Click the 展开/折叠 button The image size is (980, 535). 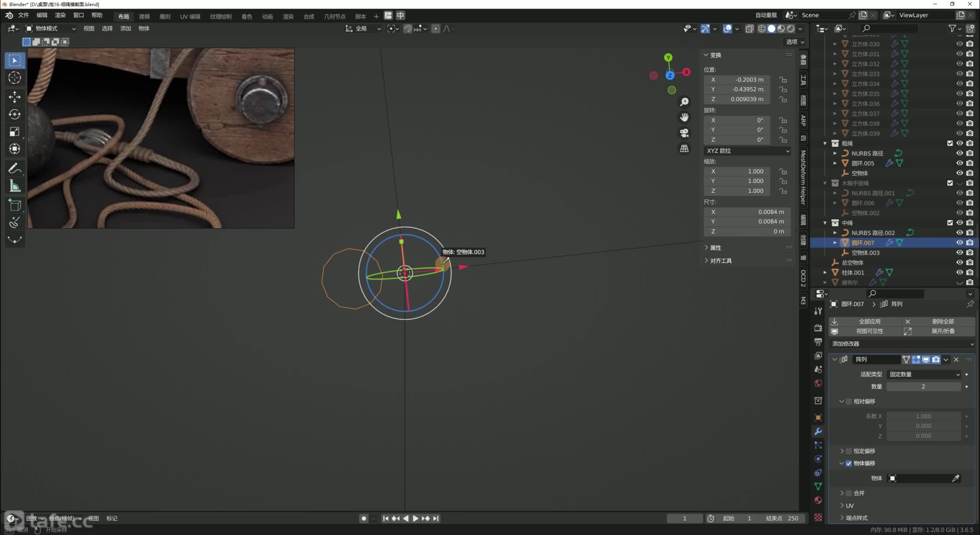pyautogui.click(x=938, y=331)
